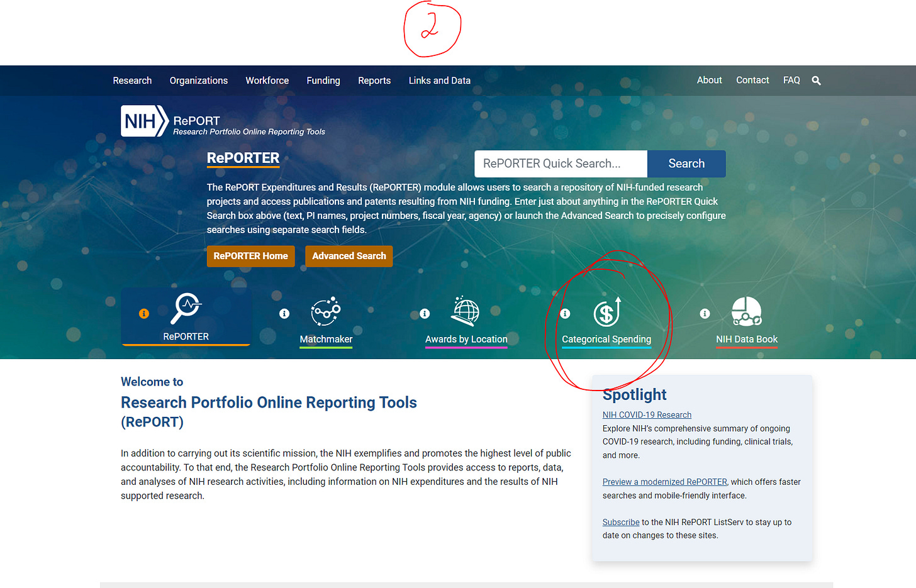Open the Preview a modernized RePORTER link
Screen dimensions: 916x588
click(664, 482)
